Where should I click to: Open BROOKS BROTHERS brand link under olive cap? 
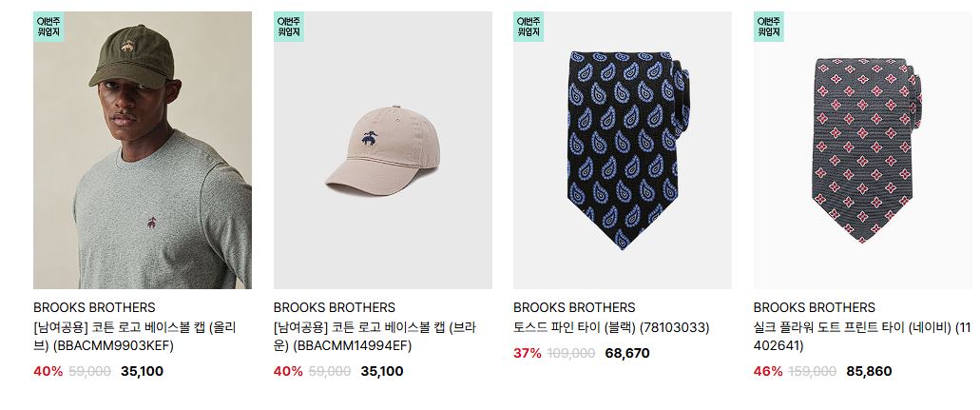pos(94,307)
